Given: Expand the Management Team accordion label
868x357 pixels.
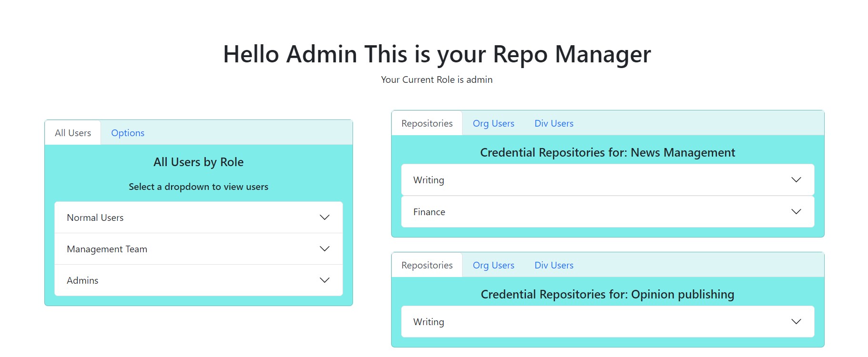Looking at the screenshot, I should pos(107,249).
